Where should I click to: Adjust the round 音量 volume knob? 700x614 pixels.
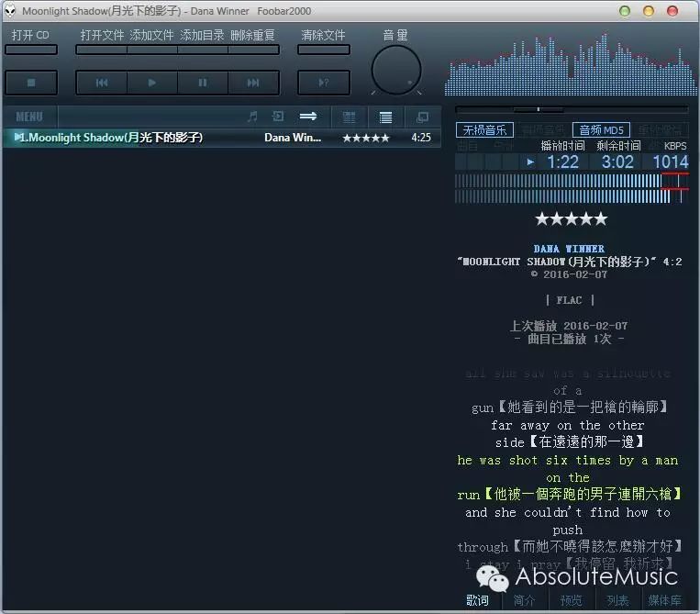(x=396, y=70)
